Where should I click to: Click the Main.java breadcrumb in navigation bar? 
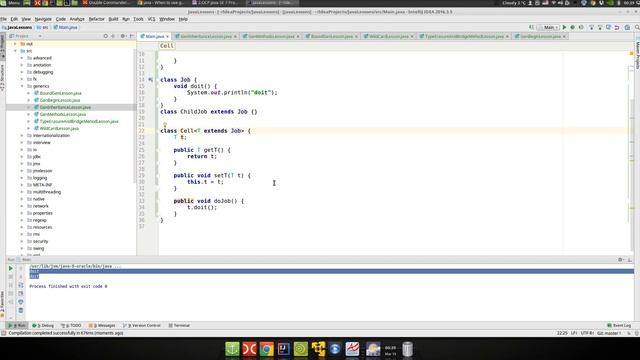65,27
